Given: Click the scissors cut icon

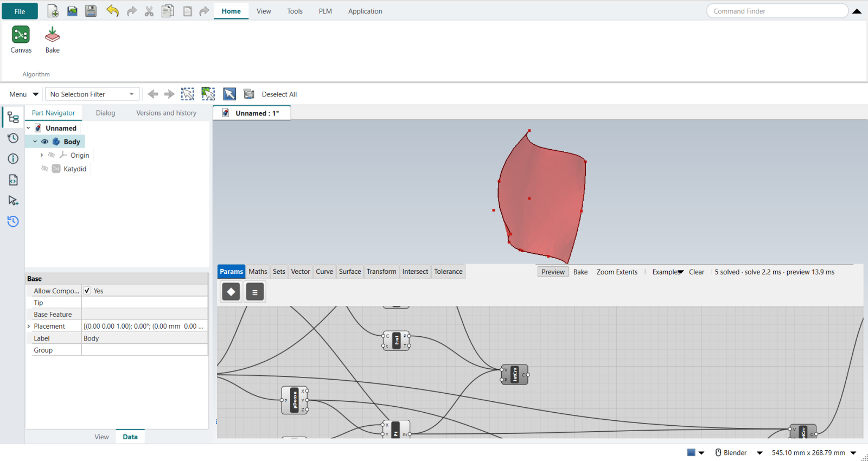Looking at the screenshot, I should (x=149, y=11).
